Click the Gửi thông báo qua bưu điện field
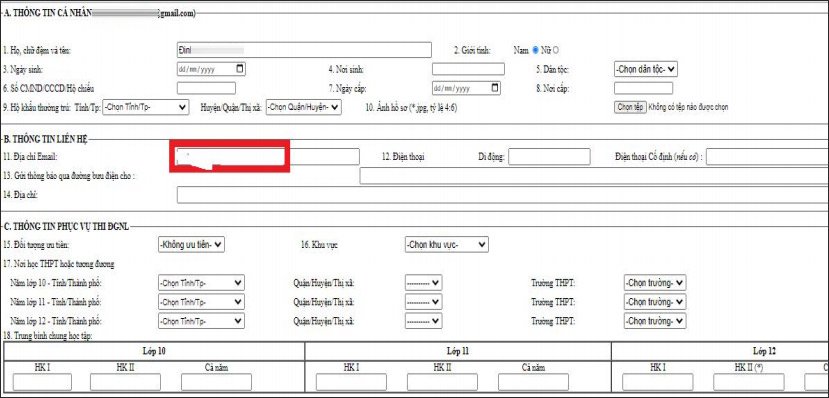Viewport: 829px width, 398px height. [594, 175]
